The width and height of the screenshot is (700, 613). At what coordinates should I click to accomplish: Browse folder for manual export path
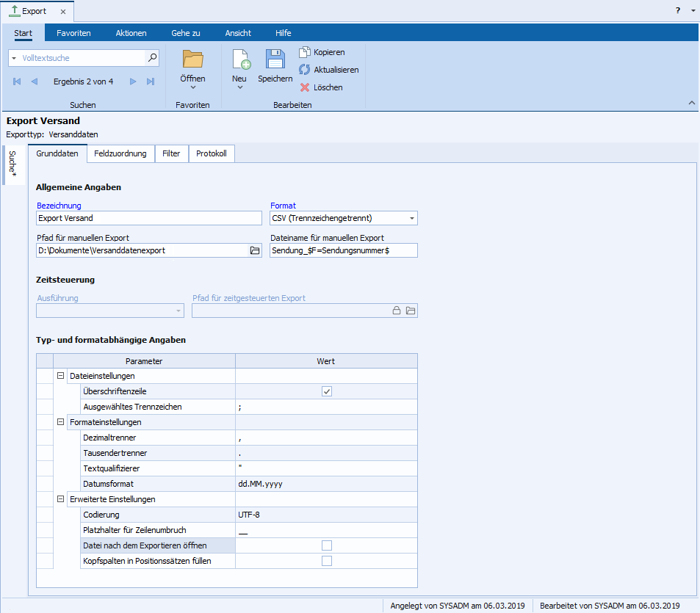(x=255, y=250)
